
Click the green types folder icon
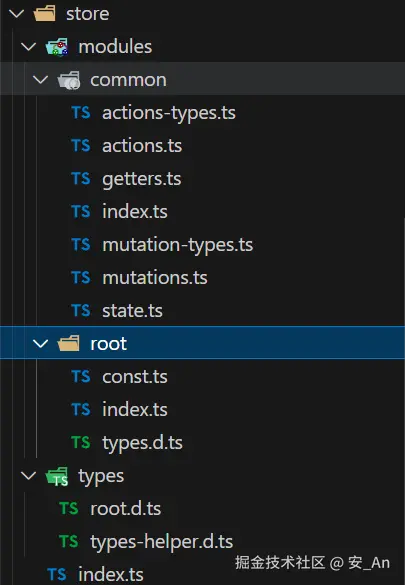(x=57, y=476)
